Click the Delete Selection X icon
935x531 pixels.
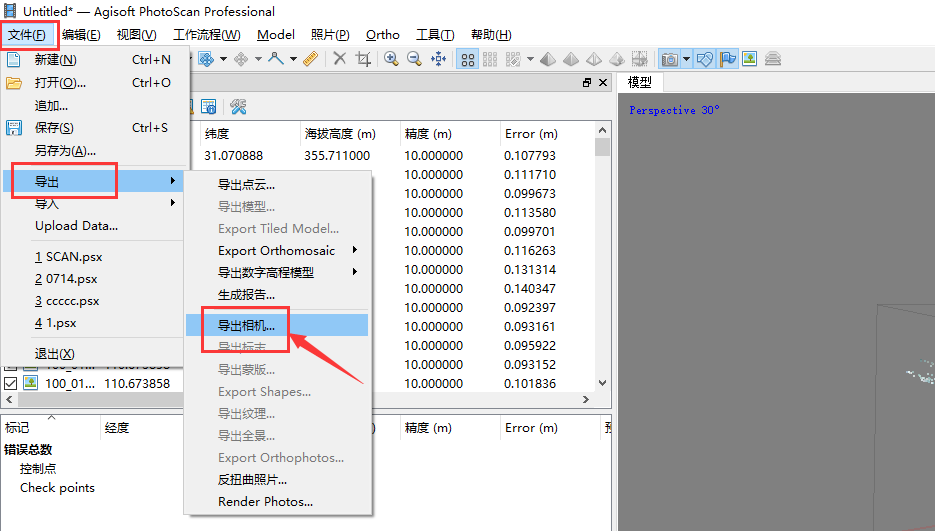coord(340,59)
